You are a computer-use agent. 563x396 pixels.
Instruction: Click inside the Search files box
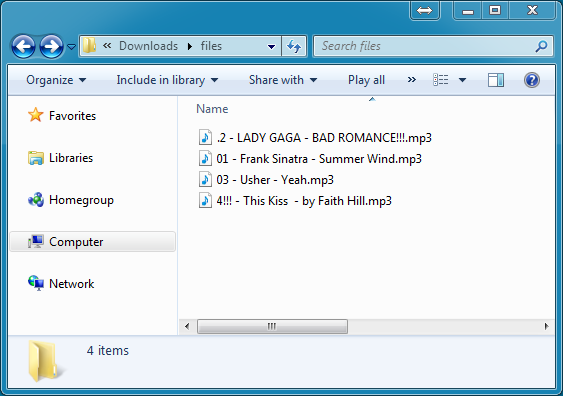tap(424, 46)
